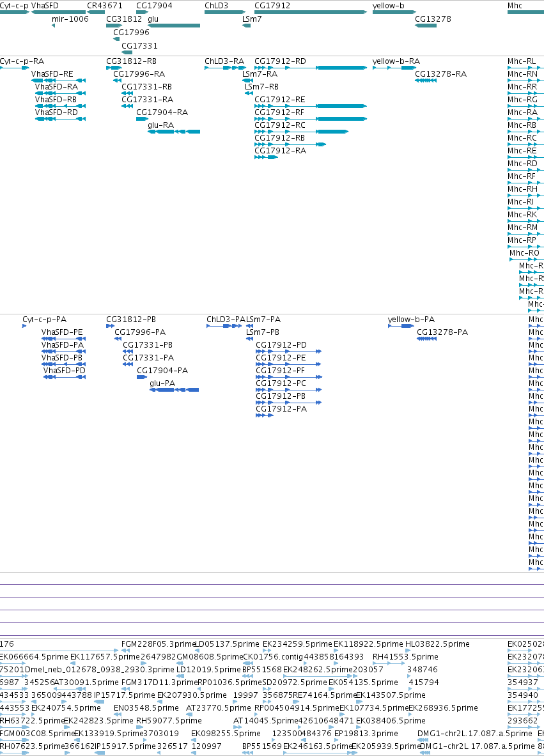Click EST RH59077.5prime
This screenshot has height=756, width=544.
point(169,720)
